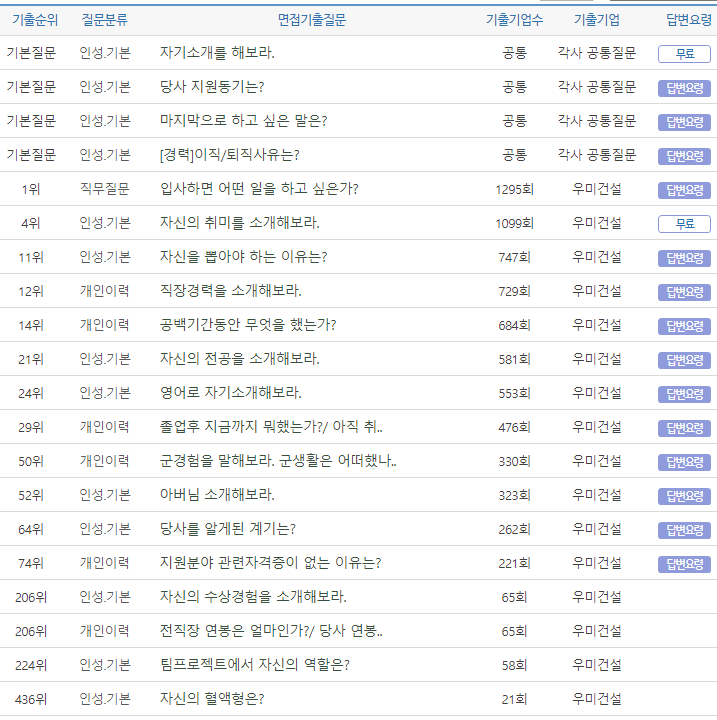Click question 팀프로젝트에서 자신의 역할은?
Image resolution: width=717 pixels, height=720 pixels.
coord(254,665)
